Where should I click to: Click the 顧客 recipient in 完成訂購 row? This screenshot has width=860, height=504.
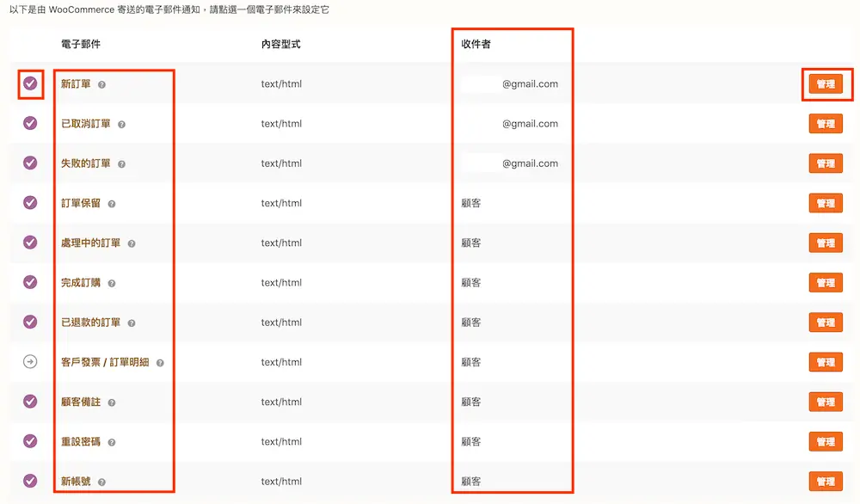click(x=471, y=283)
